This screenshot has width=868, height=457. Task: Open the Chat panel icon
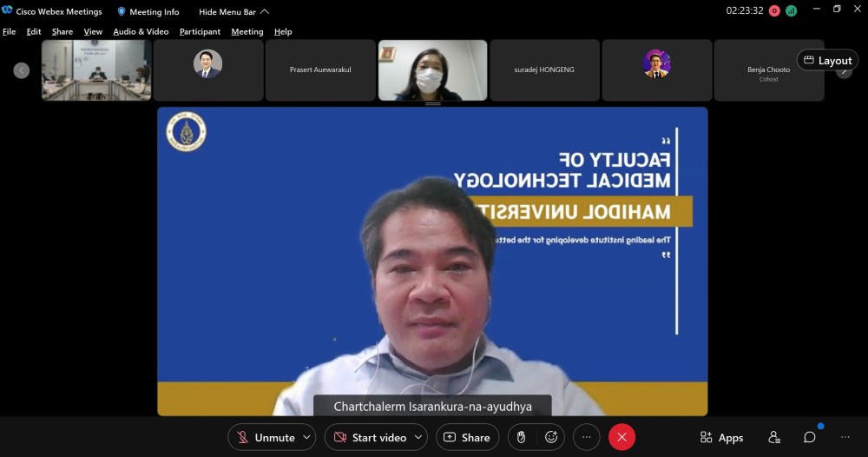click(809, 437)
